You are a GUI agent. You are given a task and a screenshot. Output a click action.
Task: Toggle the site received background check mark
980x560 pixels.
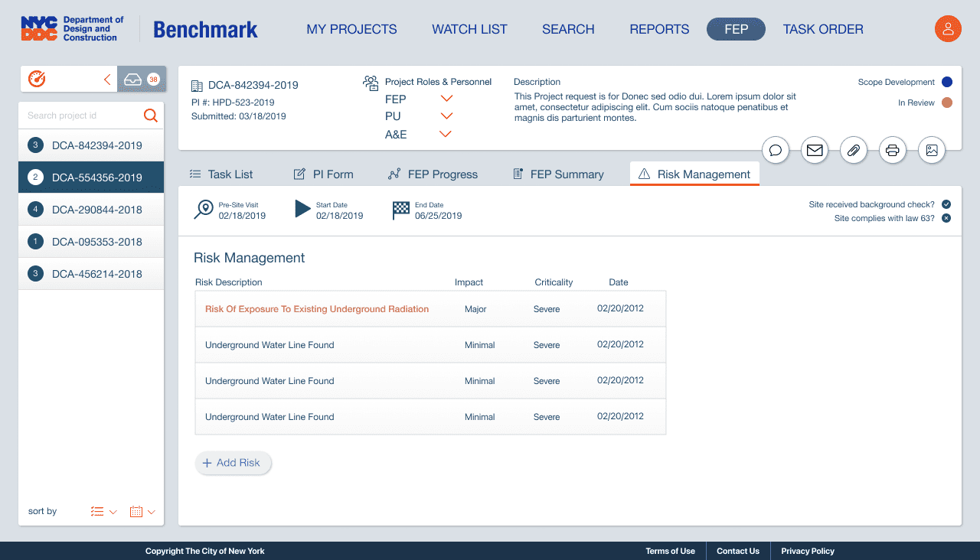click(946, 204)
